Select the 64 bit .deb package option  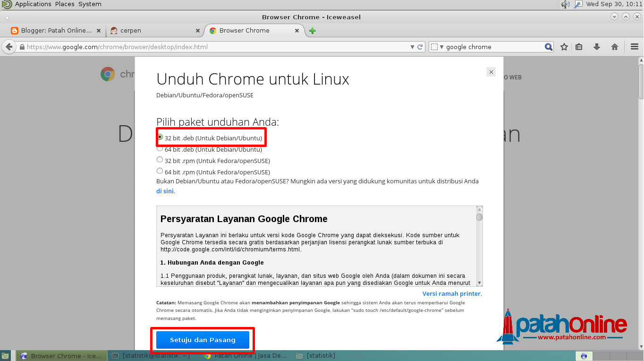160,148
